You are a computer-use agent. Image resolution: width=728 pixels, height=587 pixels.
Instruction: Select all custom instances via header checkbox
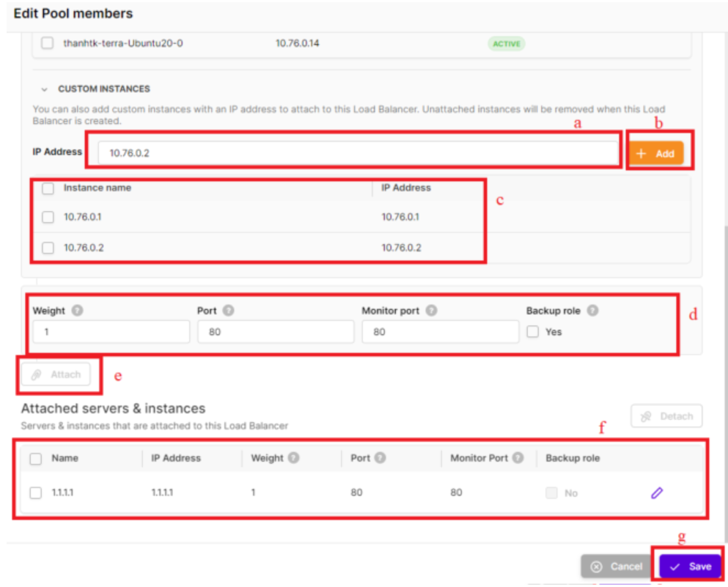coord(48,188)
